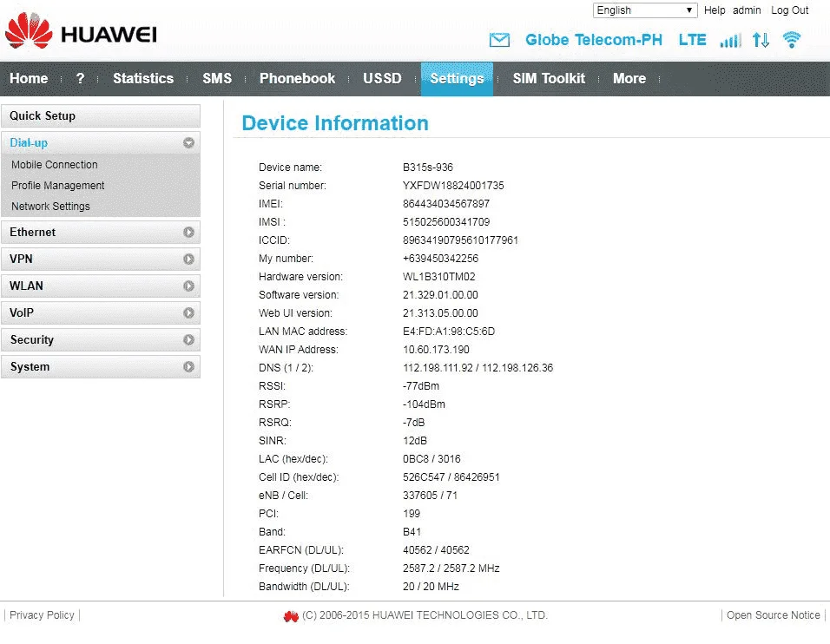
Task: Click Bandwidth value 20 / 20 MHz
Action: 431,587
